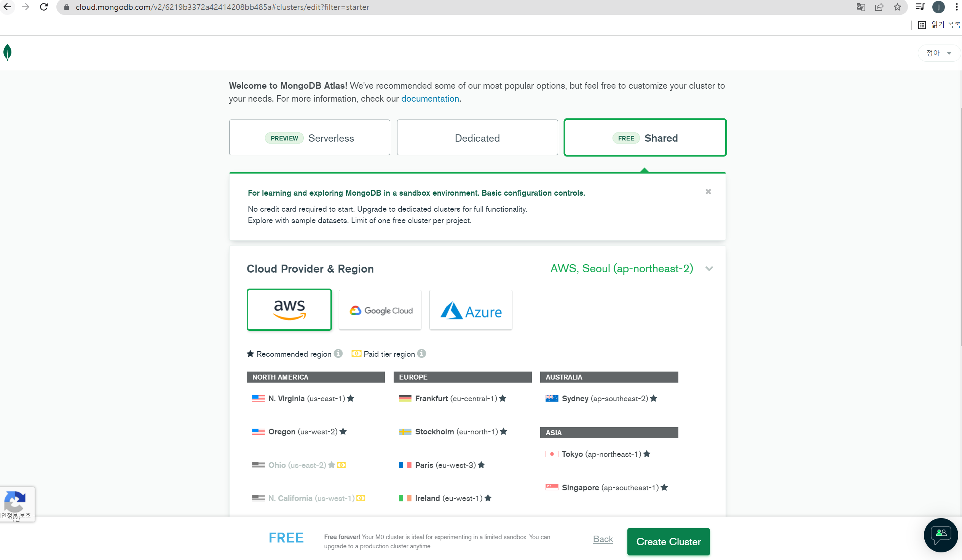Viewport: 962px width, 560px height.
Task: Click the Create Cluster button
Action: pyautogui.click(x=668, y=541)
